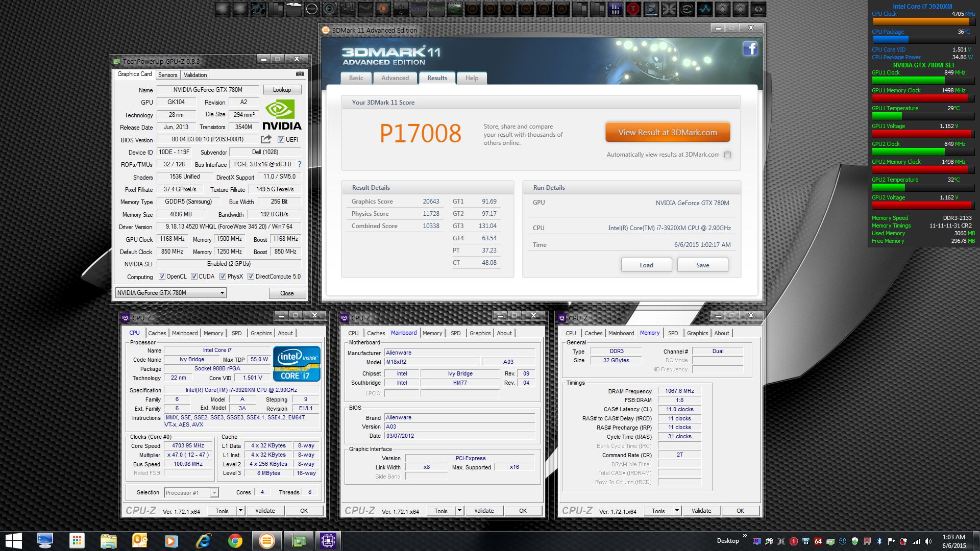Image resolution: width=980 pixels, height=551 pixels.
Task: Open SPD tab in CPU-Z Memory window
Action: (673, 333)
